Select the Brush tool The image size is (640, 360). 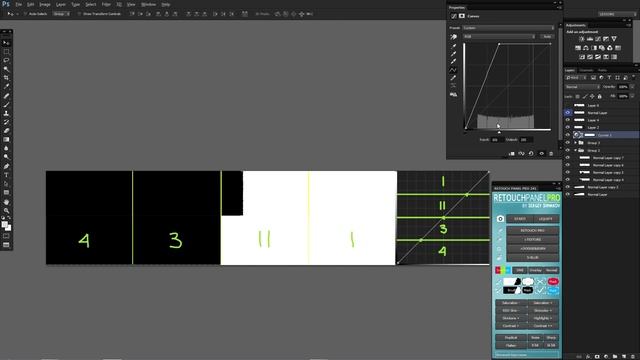point(6,105)
